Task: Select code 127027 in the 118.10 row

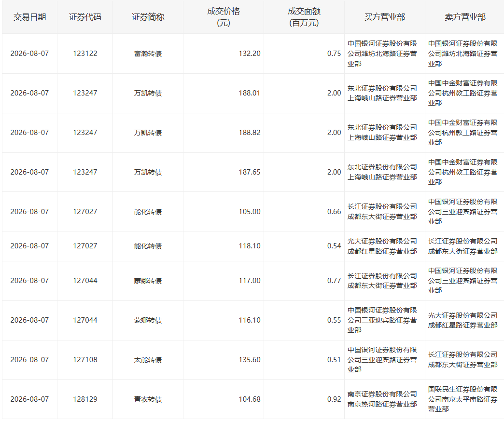Action: 85,246
